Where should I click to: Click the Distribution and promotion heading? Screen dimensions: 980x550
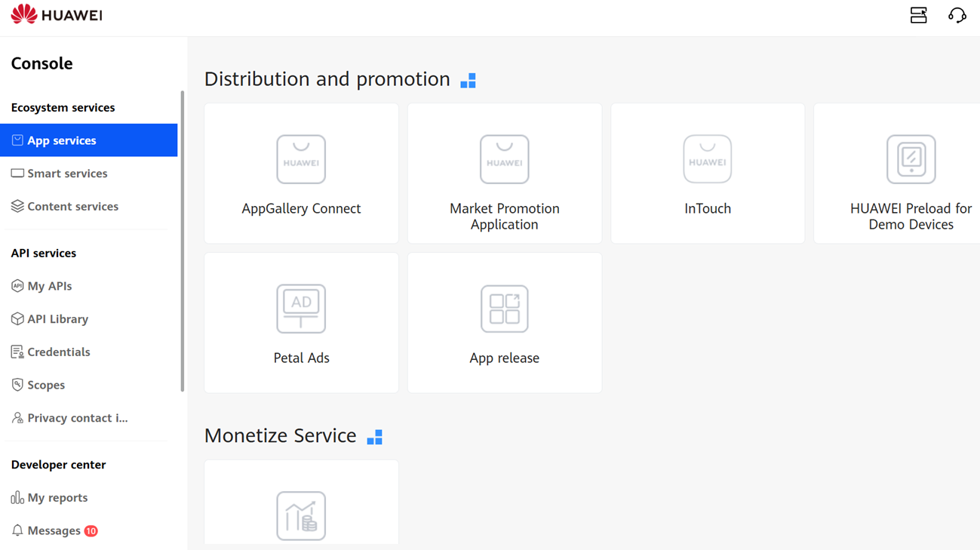(327, 79)
